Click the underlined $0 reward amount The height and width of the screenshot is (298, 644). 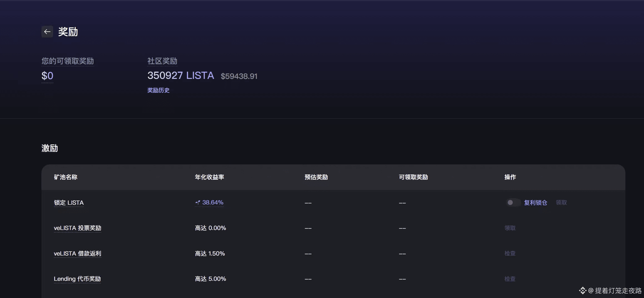(47, 75)
